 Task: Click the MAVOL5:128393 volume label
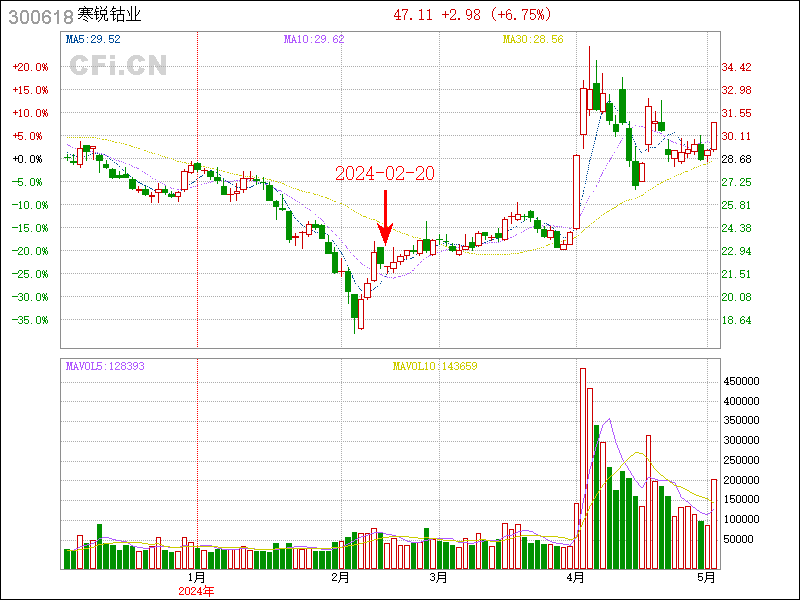(105, 366)
